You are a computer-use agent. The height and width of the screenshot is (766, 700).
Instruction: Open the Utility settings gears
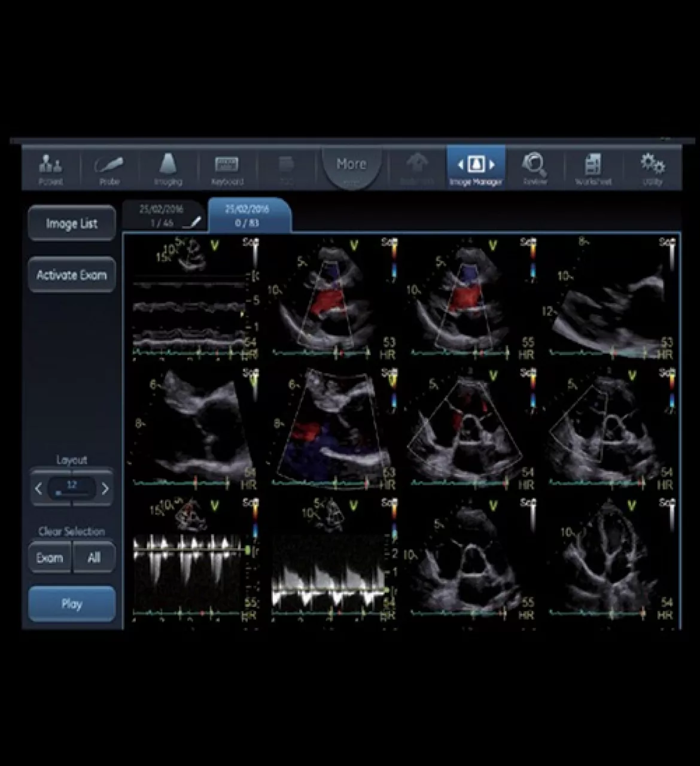pos(652,168)
